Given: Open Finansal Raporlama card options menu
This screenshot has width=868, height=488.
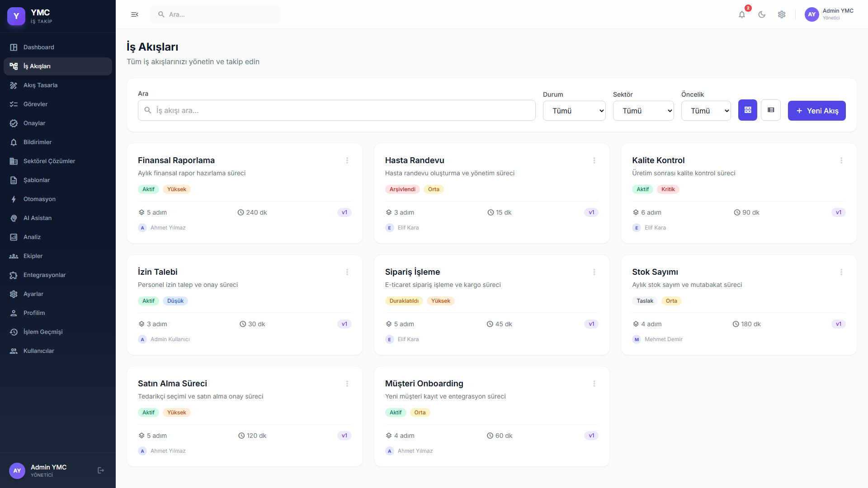Looking at the screenshot, I should click(347, 160).
